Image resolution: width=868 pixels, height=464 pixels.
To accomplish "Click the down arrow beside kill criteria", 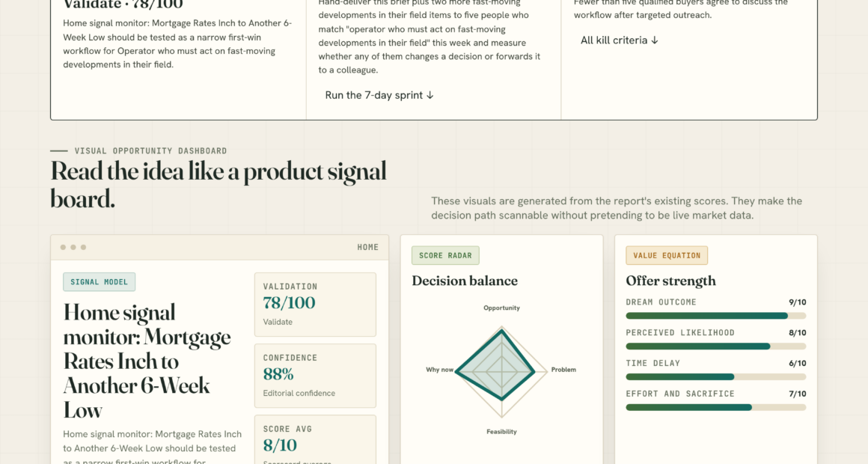I will point(654,40).
